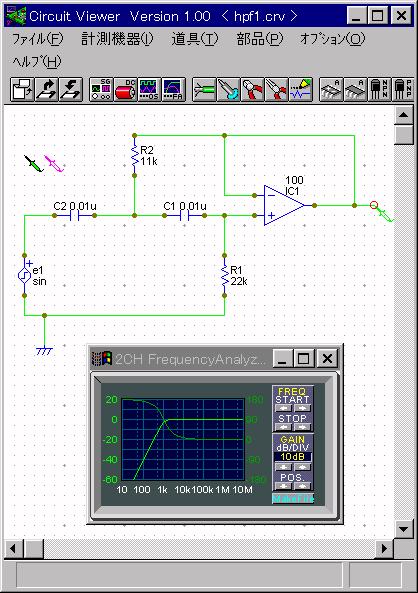This screenshot has height=593, width=418.
Task: Increase FREQ STOP with right arrow
Action: (302, 427)
